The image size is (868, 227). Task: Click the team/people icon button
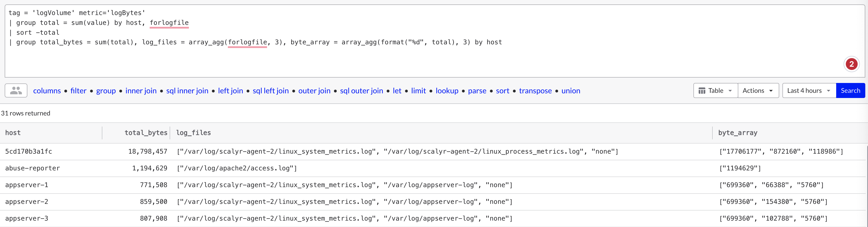[x=16, y=90]
